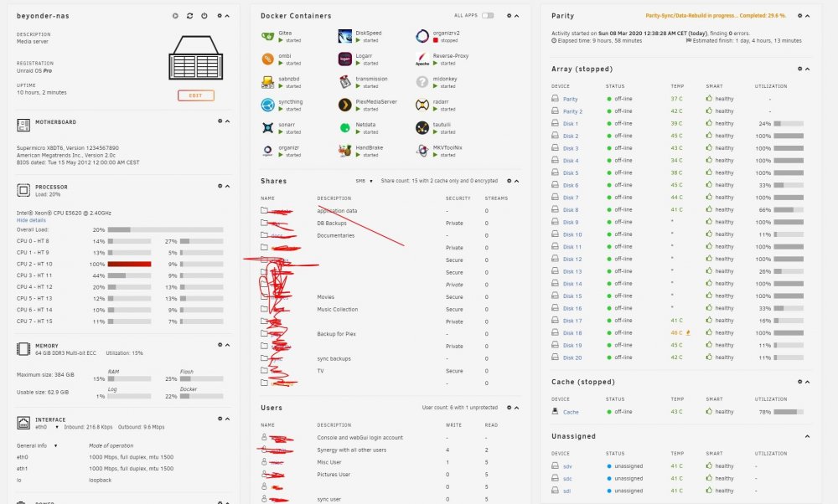
Task: Click the radarr container icon
Action: (x=422, y=105)
